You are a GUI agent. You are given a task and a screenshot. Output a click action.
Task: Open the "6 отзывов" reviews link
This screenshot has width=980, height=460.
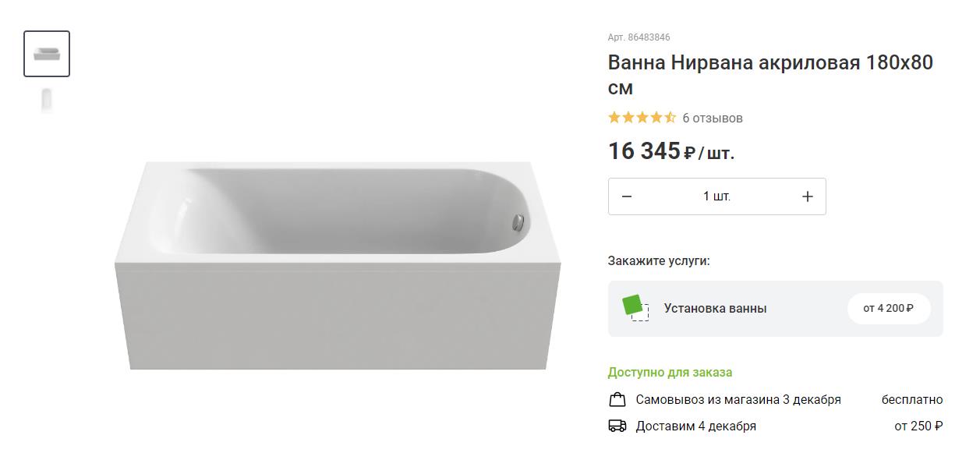713,119
